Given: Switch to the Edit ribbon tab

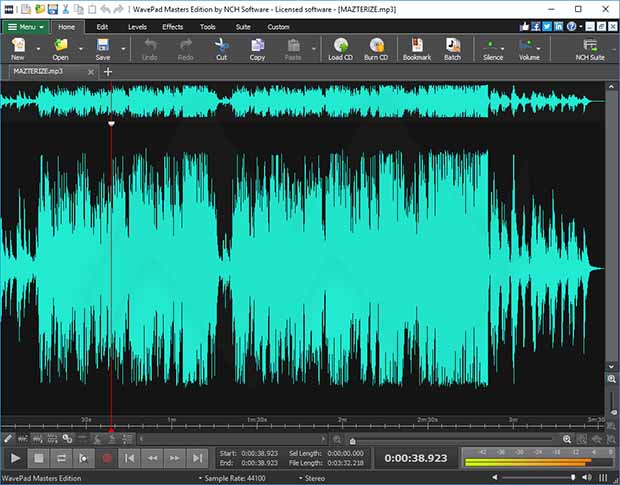Looking at the screenshot, I should pyautogui.click(x=102, y=27).
